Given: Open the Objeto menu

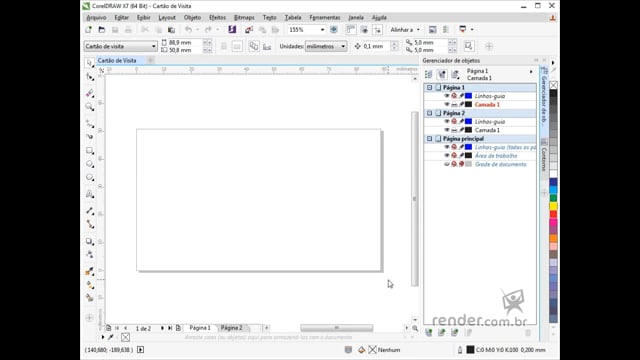Looking at the screenshot, I should point(192,18).
